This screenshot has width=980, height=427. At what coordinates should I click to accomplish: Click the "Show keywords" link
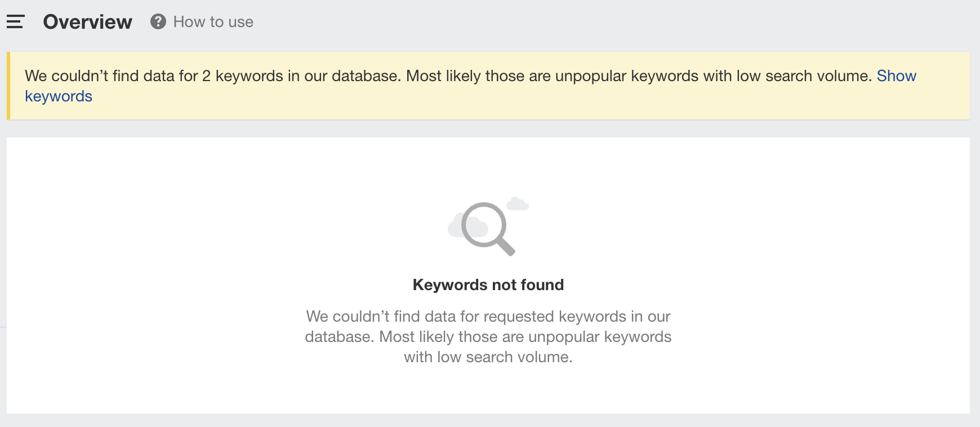coord(896,76)
